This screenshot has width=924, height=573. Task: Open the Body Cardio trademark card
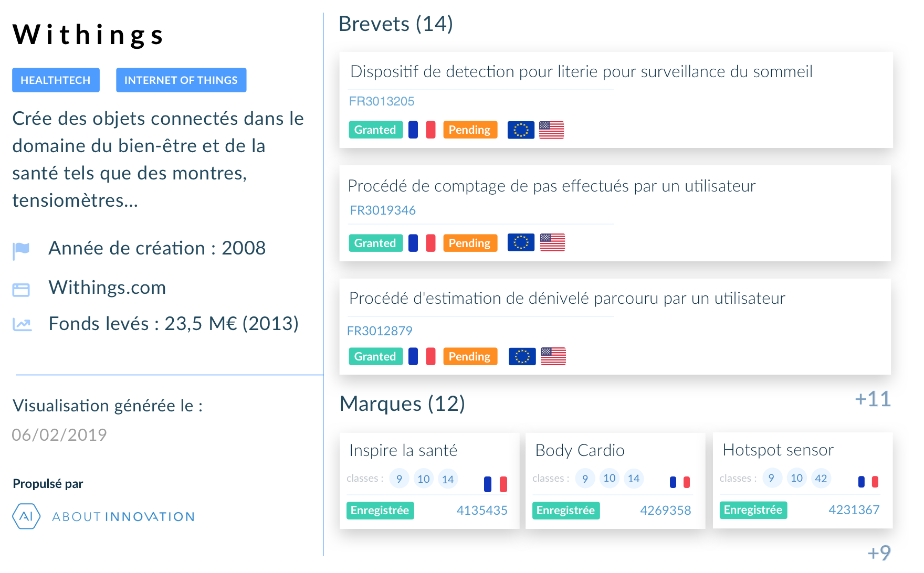tap(615, 481)
